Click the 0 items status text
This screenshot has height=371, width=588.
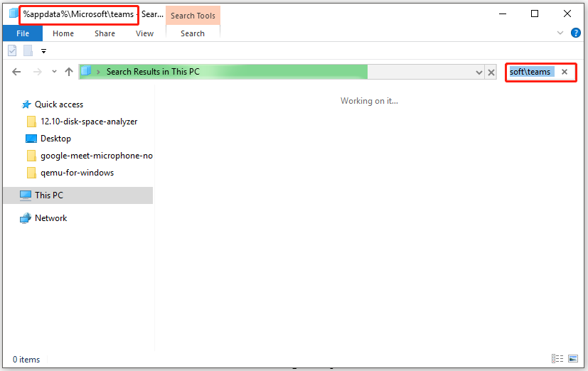[26, 360]
